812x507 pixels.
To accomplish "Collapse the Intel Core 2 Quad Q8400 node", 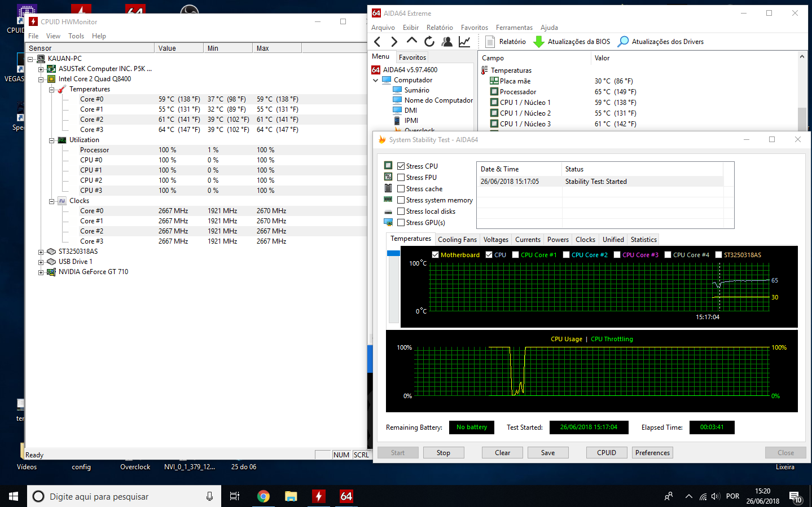I will point(41,80).
